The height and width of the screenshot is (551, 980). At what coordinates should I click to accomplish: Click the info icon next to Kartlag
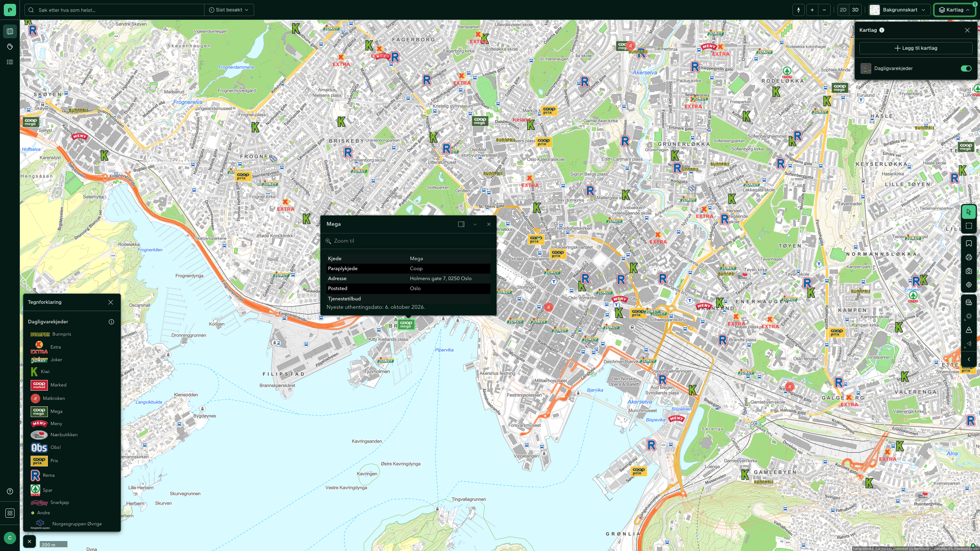tap(882, 30)
